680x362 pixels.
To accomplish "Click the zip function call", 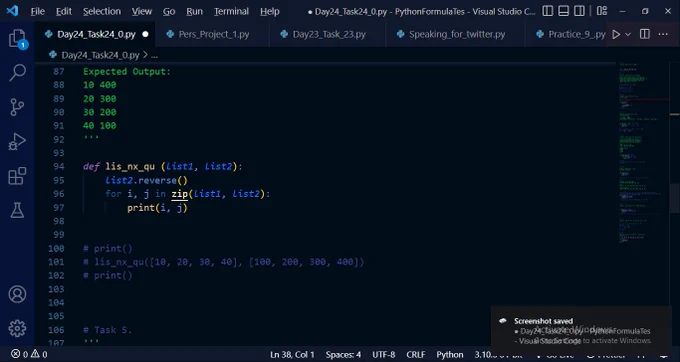I will pyautogui.click(x=179, y=194).
